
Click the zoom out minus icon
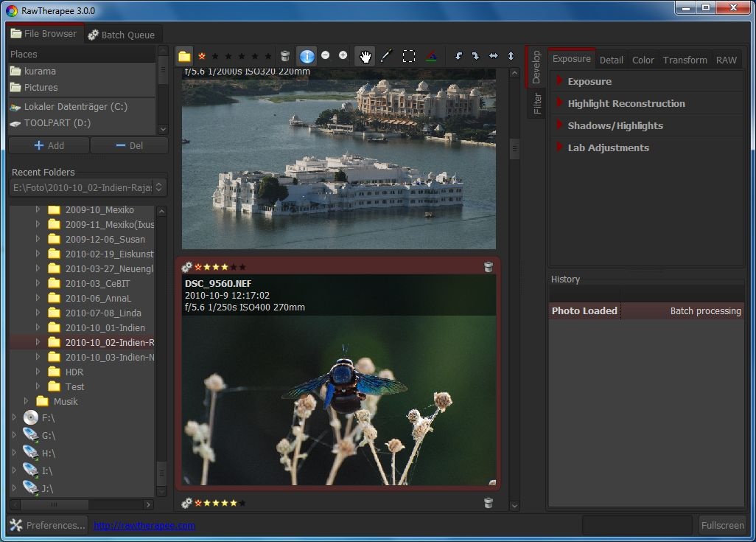[326, 55]
